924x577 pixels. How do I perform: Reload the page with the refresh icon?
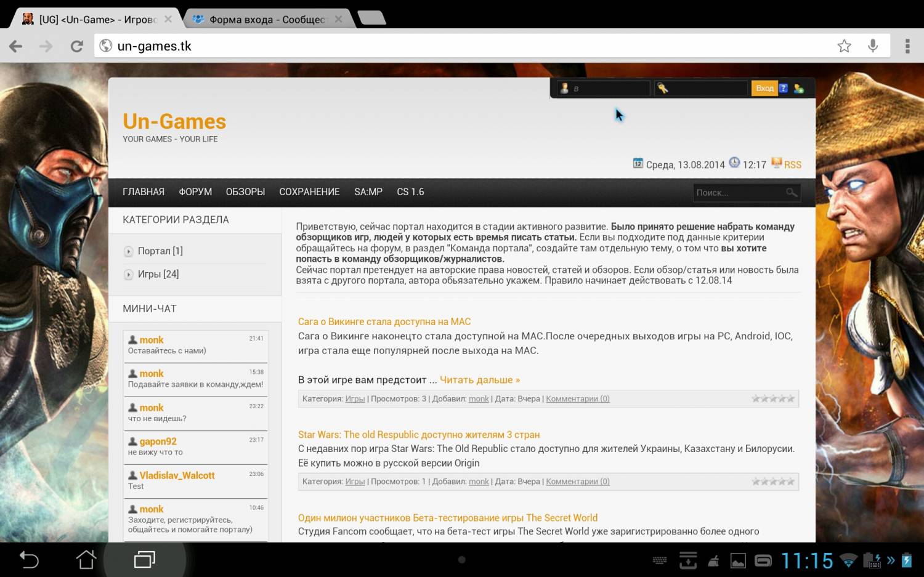pyautogui.click(x=76, y=46)
